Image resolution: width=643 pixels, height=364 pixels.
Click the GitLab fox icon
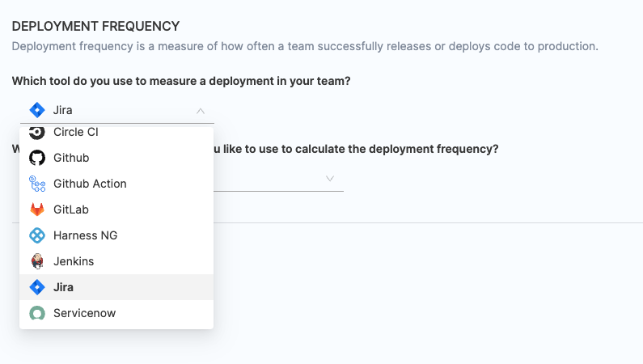(37, 210)
